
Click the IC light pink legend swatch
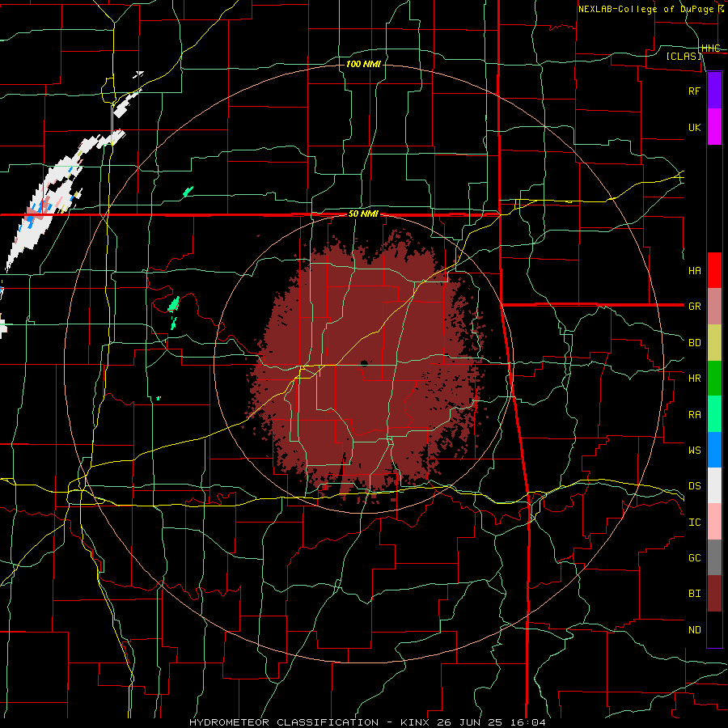pyautogui.click(x=714, y=522)
